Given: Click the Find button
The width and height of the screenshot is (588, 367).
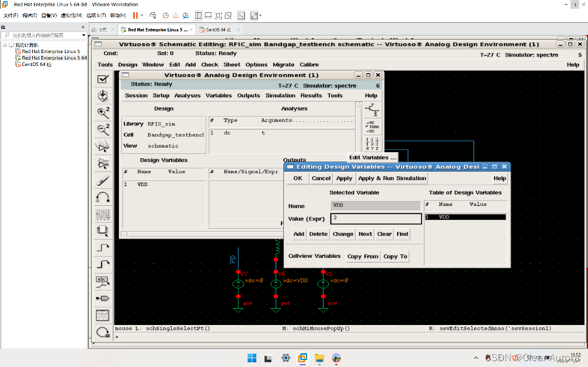Looking at the screenshot, I should pyautogui.click(x=402, y=234).
